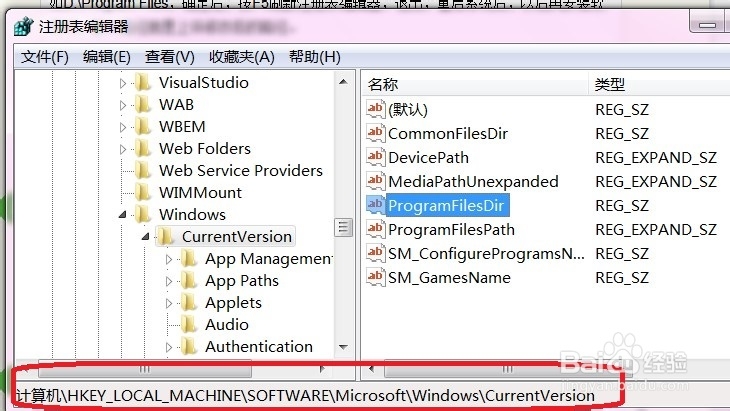The height and width of the screenshot is (411, 730).
Task: Select the CurrentVersion key label
Action: point(237,236)
